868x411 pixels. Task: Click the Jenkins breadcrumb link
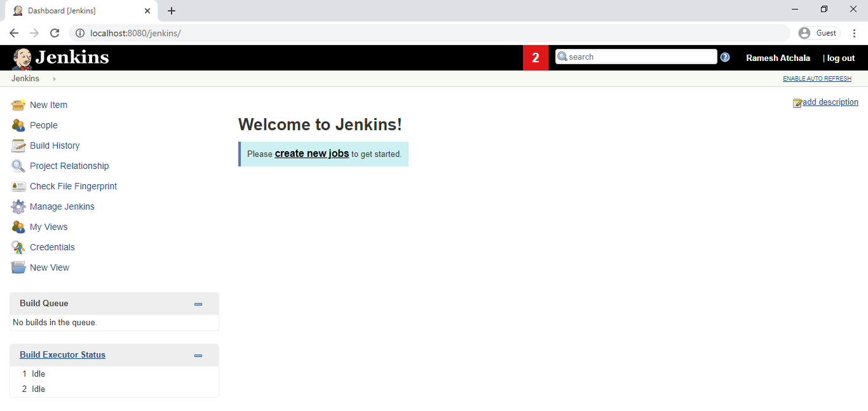[x=25, y=79]
